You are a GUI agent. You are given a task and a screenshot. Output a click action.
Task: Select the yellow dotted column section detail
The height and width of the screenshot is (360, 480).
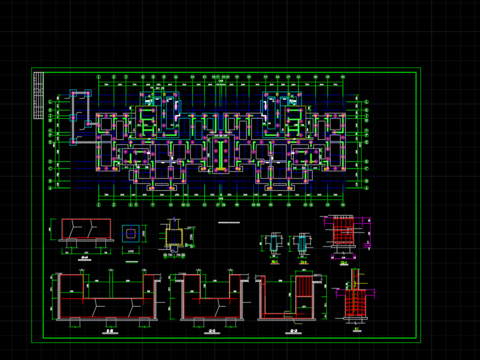point(173,237)
